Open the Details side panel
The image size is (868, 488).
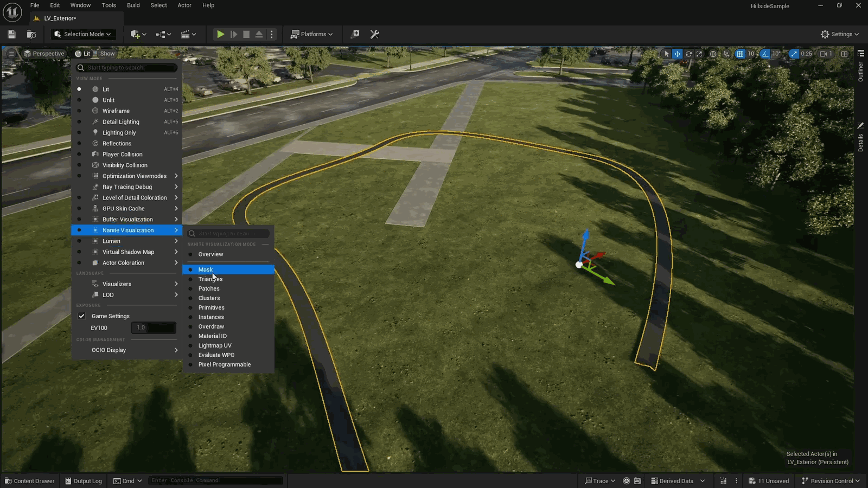click(x=860, y=137)
